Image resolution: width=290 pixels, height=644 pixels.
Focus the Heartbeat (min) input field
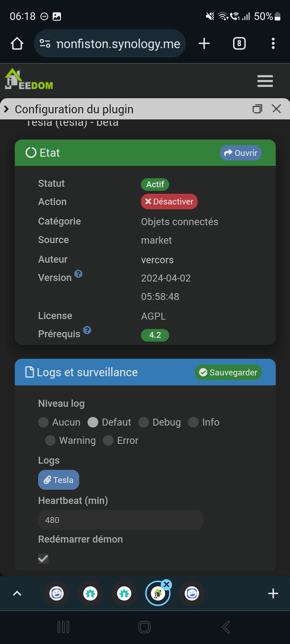coord(121,520)
